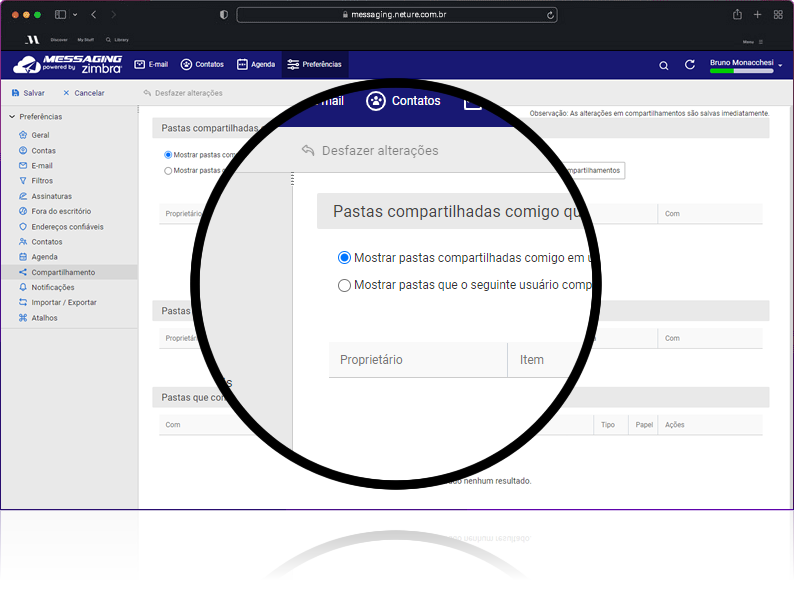Viewport: 794px width, 594px height.
Task: Open Contatos preferences in sidebar
Action: 47,242
